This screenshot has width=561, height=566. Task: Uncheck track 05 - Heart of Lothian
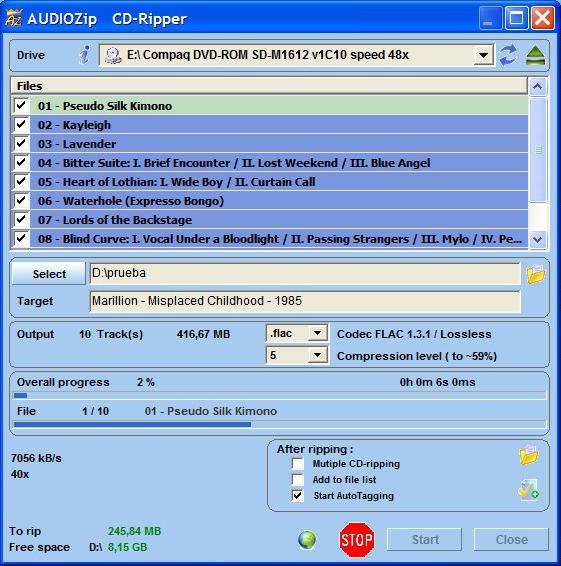point(21,182)
